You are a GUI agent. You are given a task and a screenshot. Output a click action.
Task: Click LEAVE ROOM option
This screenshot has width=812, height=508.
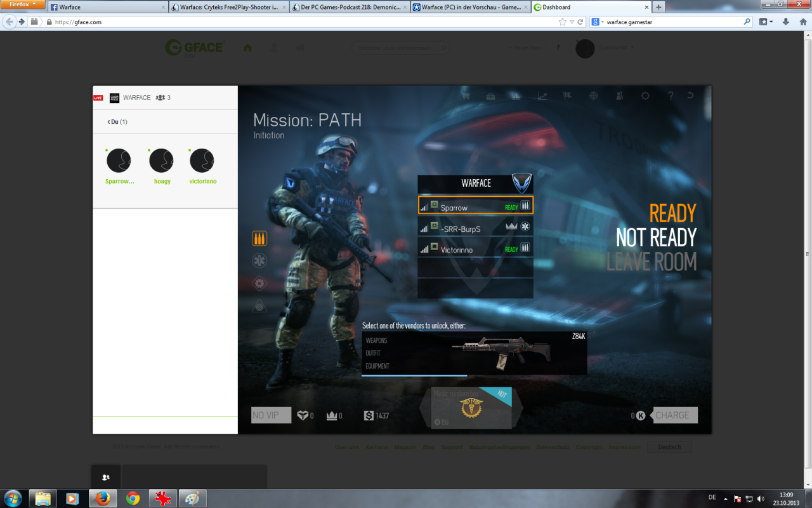click(652, 262)
